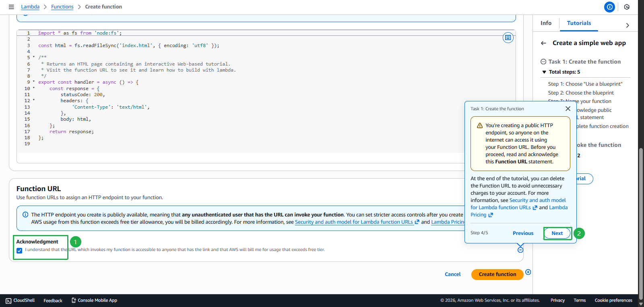Fold the code block at line 9
Image resolution: width=644 pixels, height=307 pixels.
34,82
